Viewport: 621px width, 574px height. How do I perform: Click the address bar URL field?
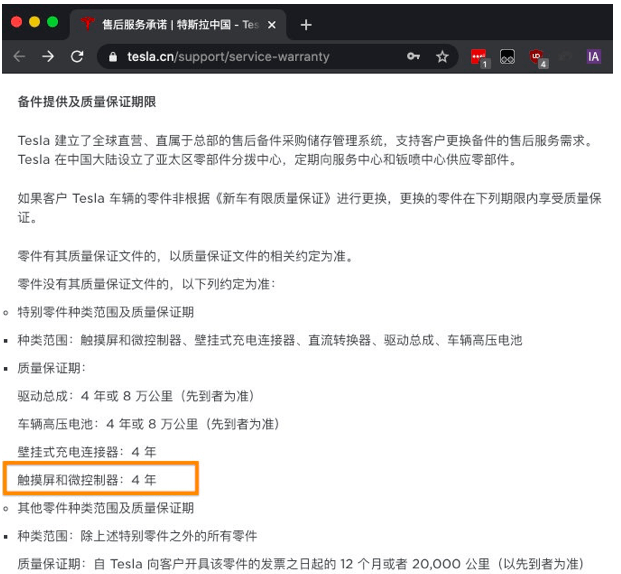pos(250,57)
